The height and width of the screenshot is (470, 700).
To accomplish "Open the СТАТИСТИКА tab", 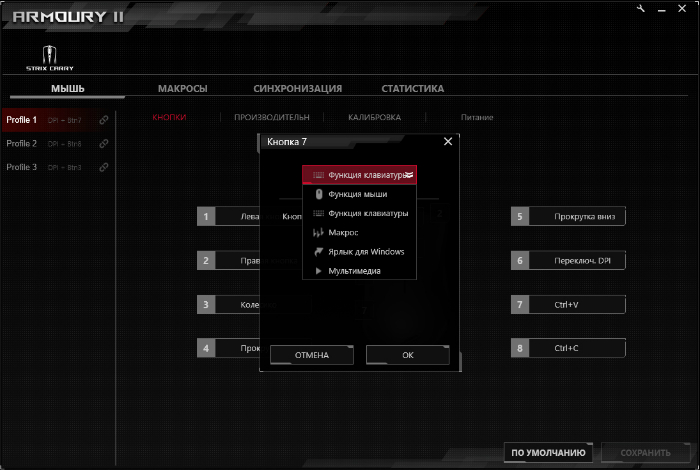I will click(412, 88).
